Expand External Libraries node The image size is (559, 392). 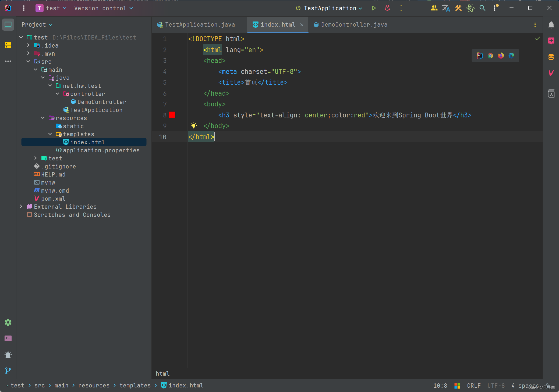(21, 207)
